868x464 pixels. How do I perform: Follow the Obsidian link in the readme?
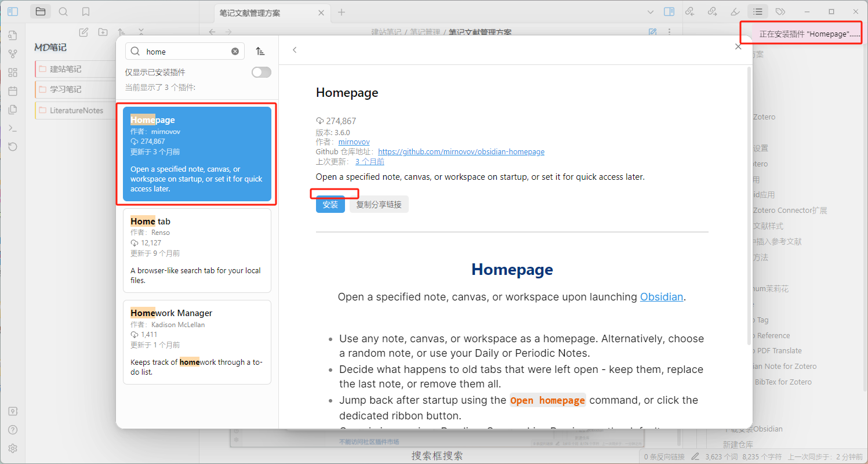click(662, 297)
